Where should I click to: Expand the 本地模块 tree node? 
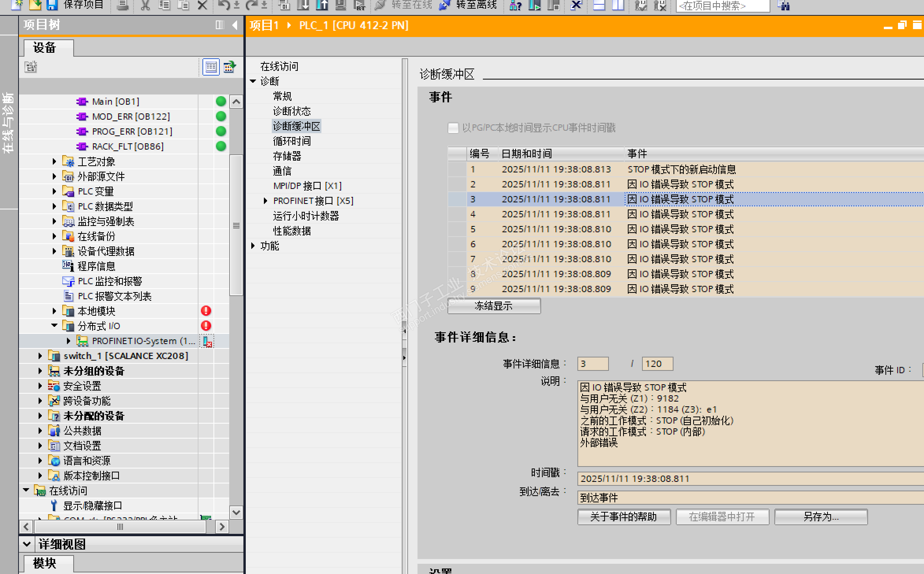(54, 311)
